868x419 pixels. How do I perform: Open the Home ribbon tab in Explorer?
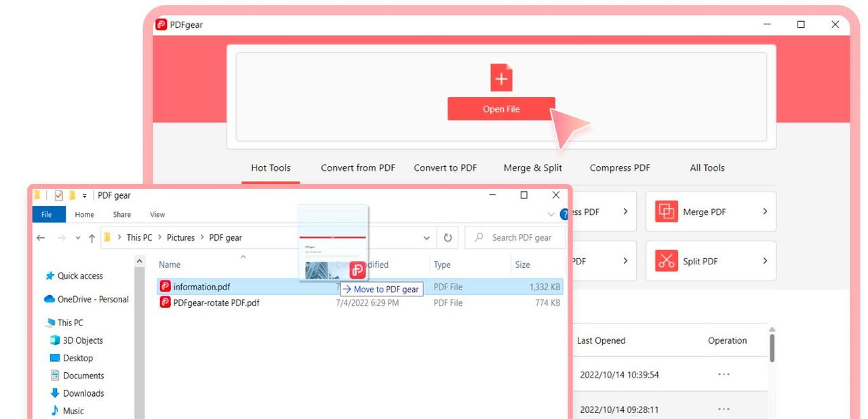(85, 214)
